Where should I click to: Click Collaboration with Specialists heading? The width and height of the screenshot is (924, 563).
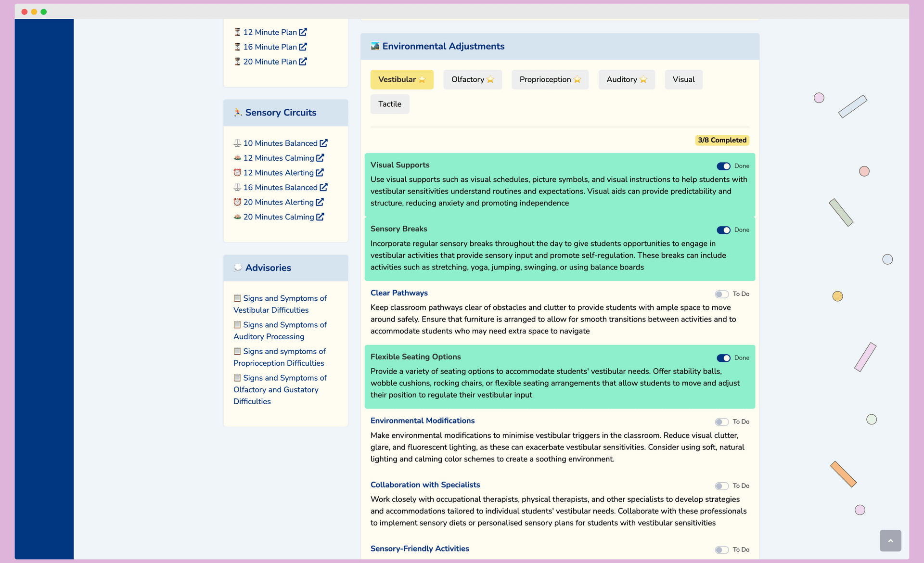point(425,485)
